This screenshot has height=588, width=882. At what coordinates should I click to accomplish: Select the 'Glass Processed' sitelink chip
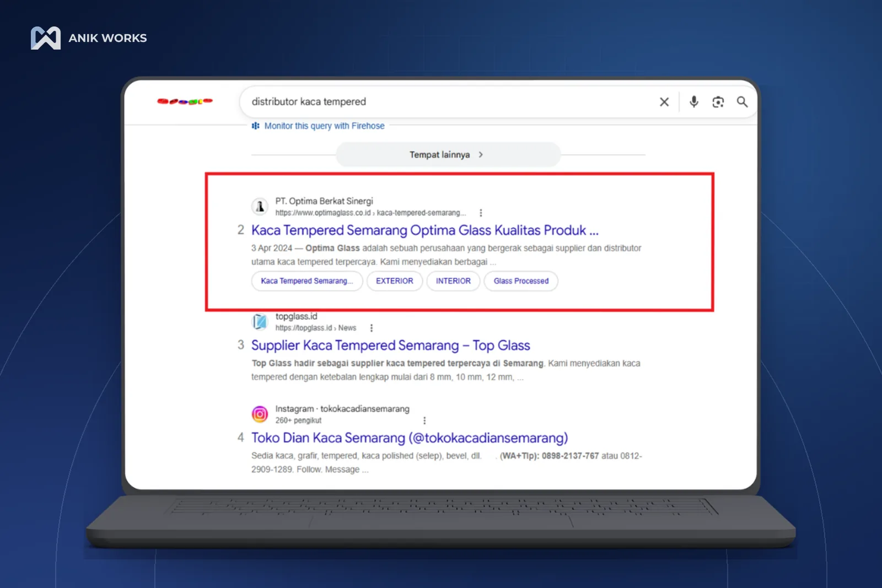[x=521, y=281]
